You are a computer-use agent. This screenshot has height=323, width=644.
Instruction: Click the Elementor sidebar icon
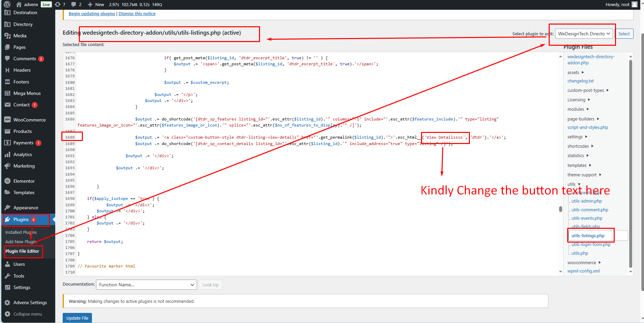coord(7,181)
